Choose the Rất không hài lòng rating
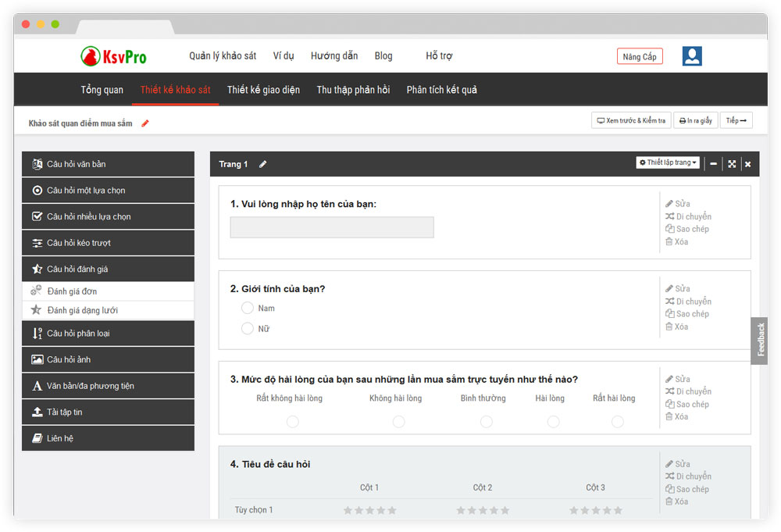Image resolution: width=781 pixels, height=532 pixels. [293, 422]
